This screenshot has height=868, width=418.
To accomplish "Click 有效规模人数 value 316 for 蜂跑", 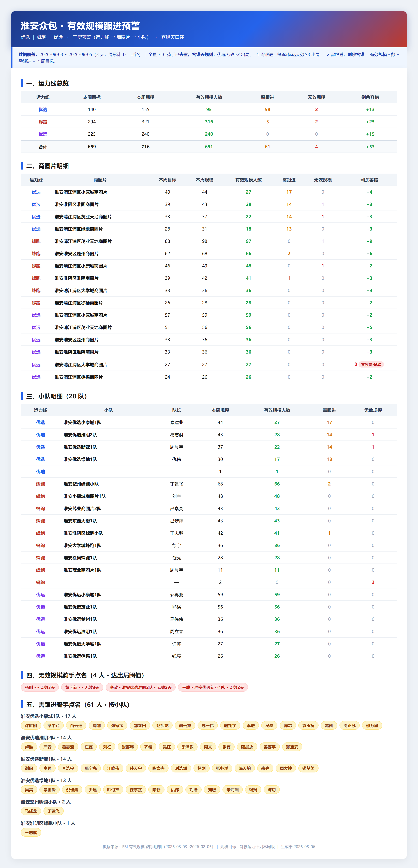I will (x=209, y=122).
